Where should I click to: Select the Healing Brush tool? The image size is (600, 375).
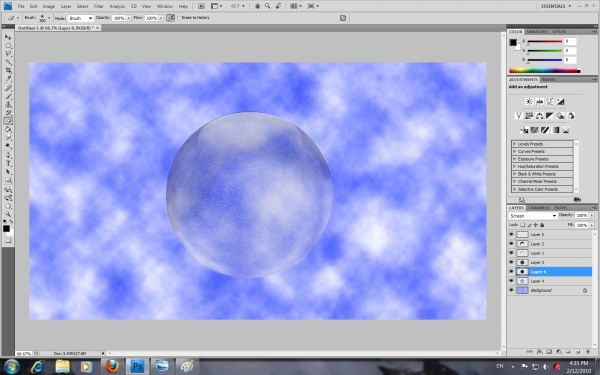click(8, 88)
